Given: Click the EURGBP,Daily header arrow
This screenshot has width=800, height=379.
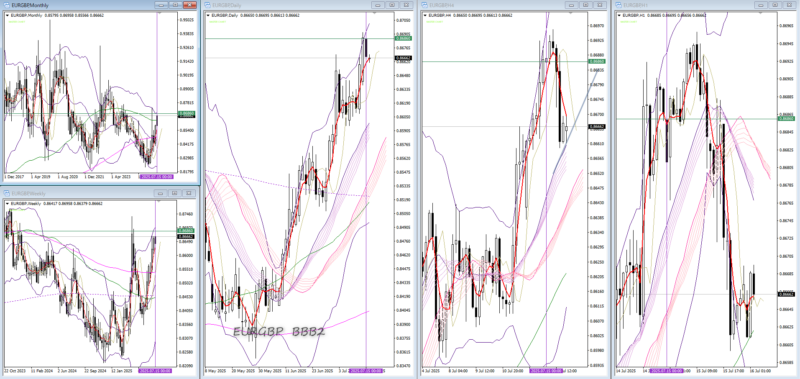Looking at the screenshot, I should coord(208,15).
